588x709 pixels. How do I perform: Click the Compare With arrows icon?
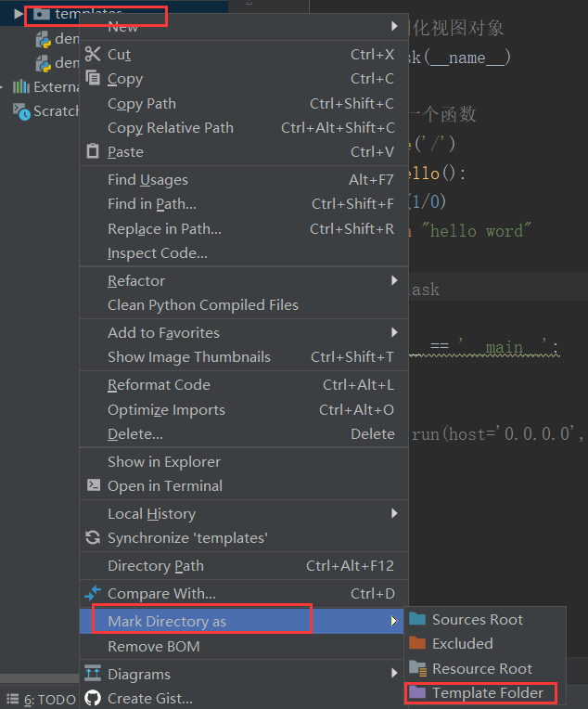tap(93, 593)
